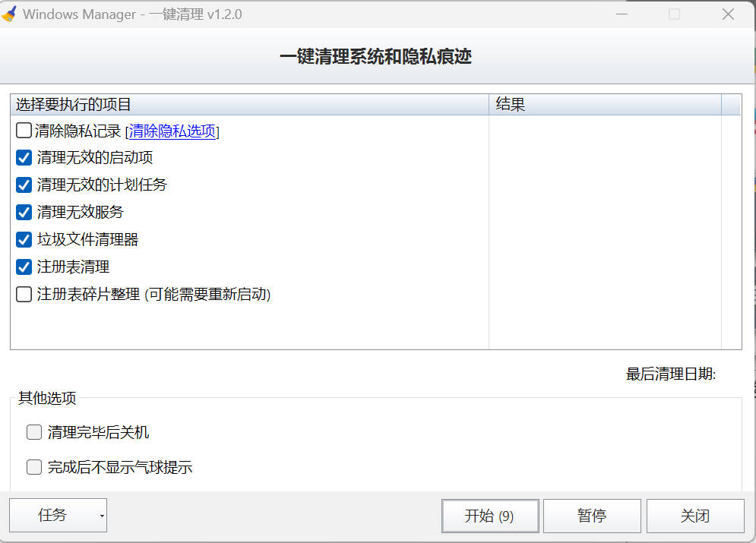Image resolution: width=756 pixels, height=543 pixels.
Task: Click the 开始 (9) button
Action: point(490,516)
